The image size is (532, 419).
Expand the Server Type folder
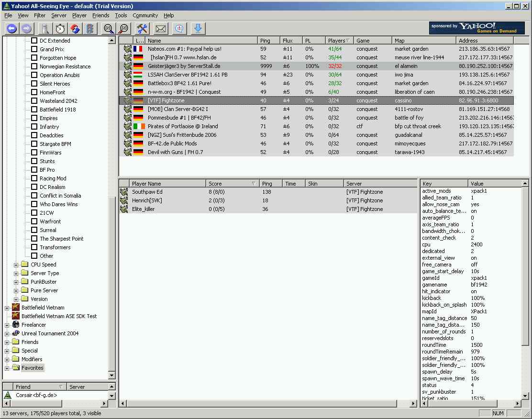click(16, 274)
